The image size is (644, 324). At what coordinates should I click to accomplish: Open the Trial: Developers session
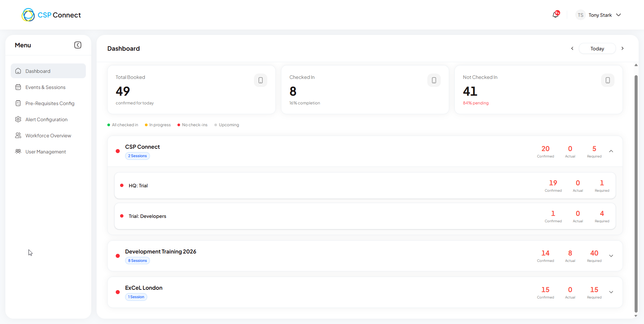click(365, 216)
